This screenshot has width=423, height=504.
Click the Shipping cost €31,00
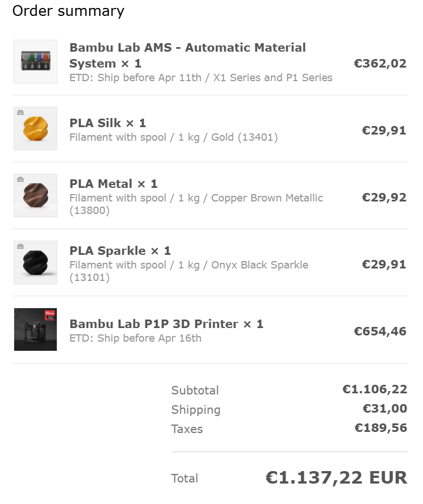(x=384, y=409)
